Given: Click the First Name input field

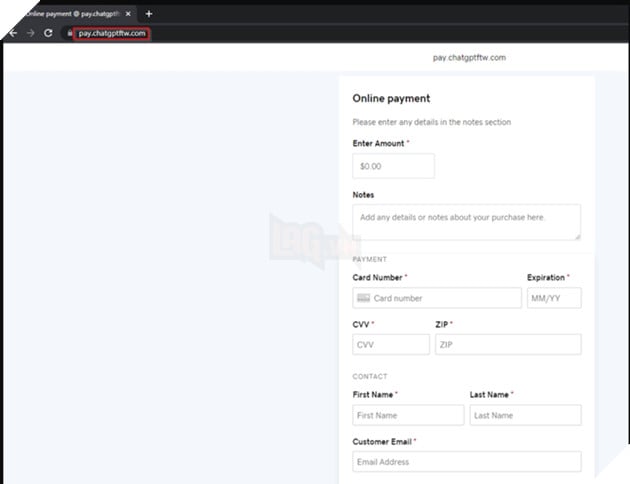Looking at the screenshot, I should [408, 415].
